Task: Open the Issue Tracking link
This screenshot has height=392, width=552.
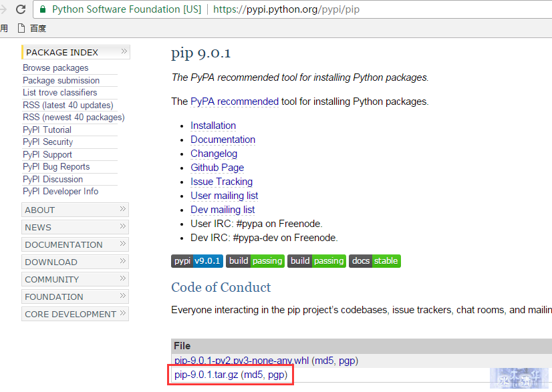Action: pos(221,182)
